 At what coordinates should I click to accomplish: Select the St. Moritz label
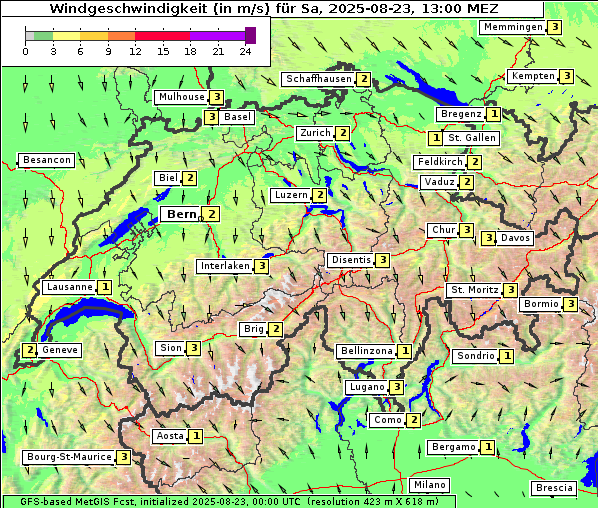point(475,290)
